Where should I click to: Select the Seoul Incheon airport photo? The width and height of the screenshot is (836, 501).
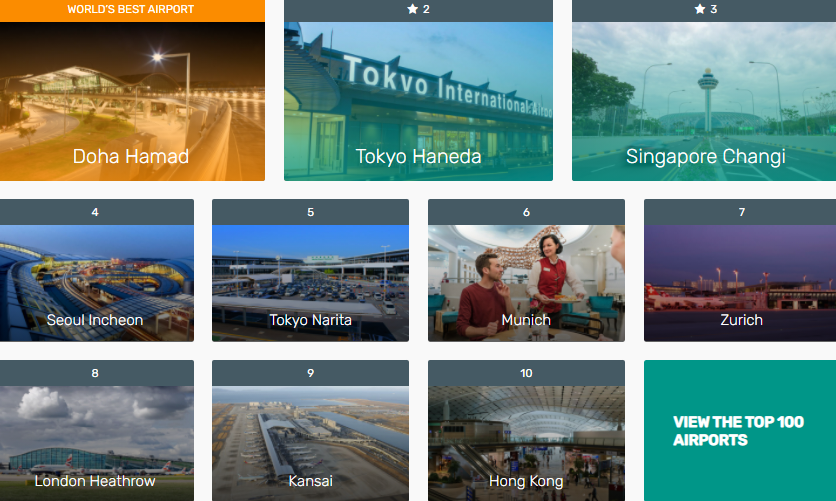click(97, 283)
